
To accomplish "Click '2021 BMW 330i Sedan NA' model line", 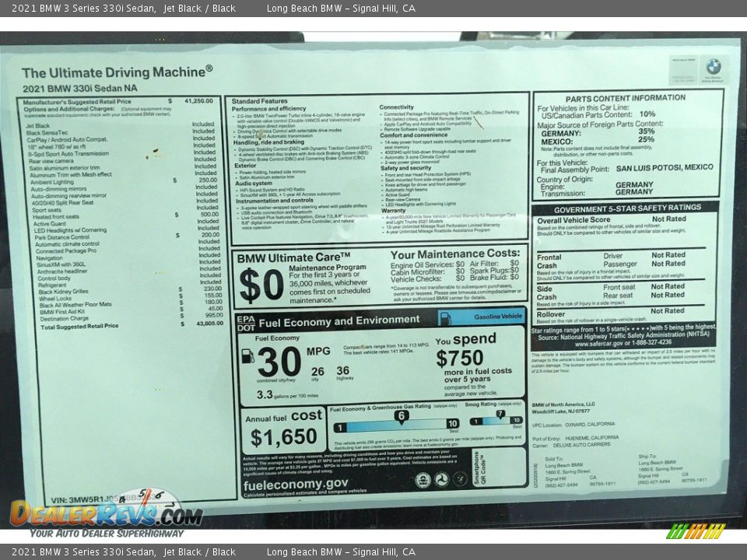I will [79, 88].
